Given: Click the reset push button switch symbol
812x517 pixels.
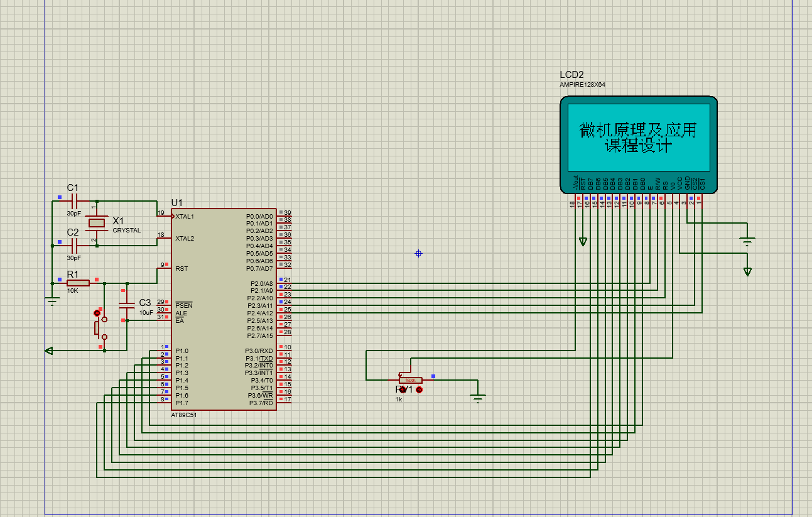Looking at the screenshot, I should click(100, 327).
